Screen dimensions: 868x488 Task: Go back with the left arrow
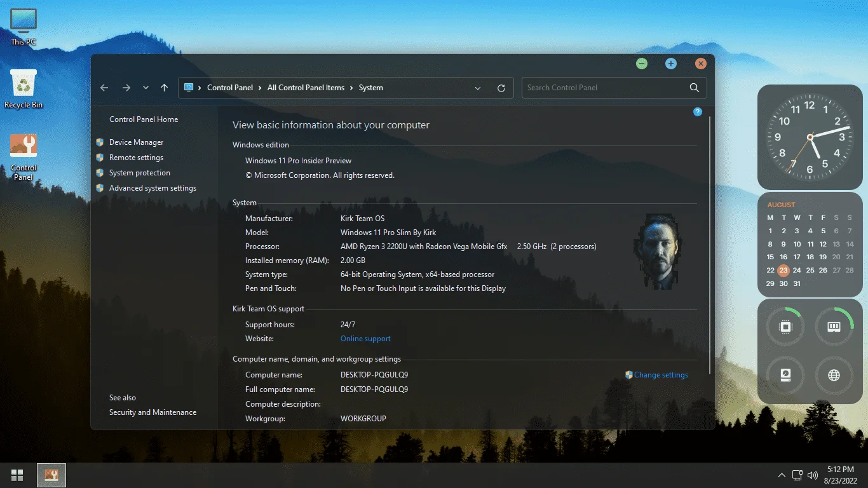click(104, 88)
